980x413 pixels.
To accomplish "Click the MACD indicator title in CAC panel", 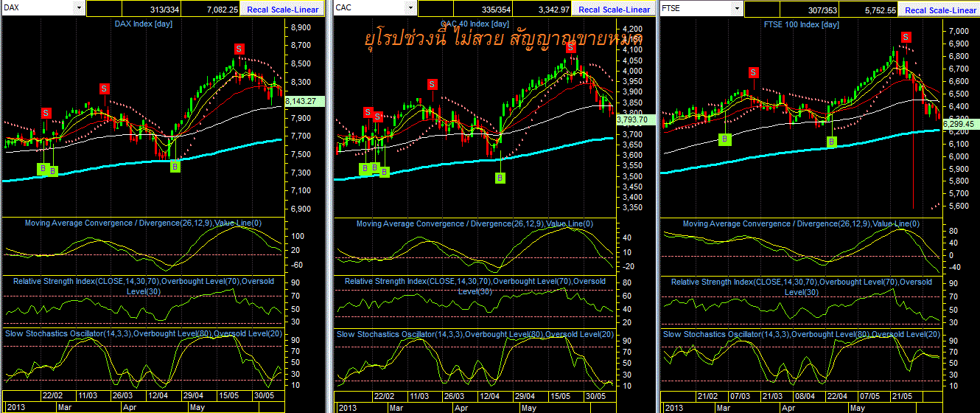I will tap(475, 223).
